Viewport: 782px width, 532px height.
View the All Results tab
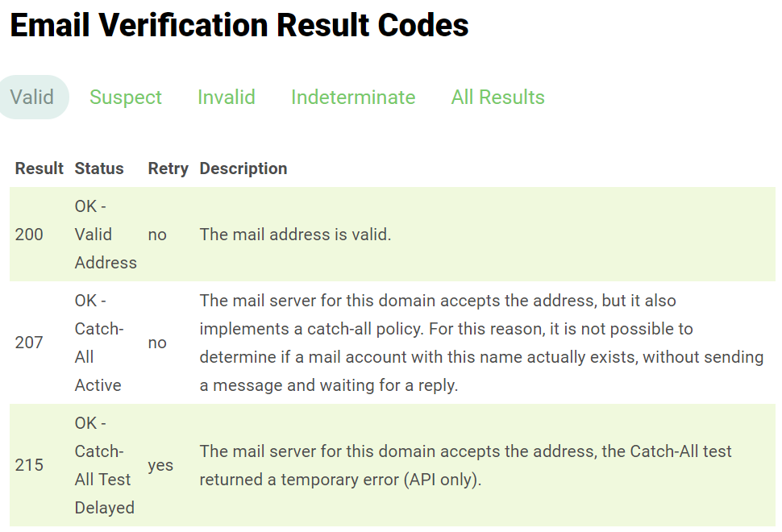point(498,98)
